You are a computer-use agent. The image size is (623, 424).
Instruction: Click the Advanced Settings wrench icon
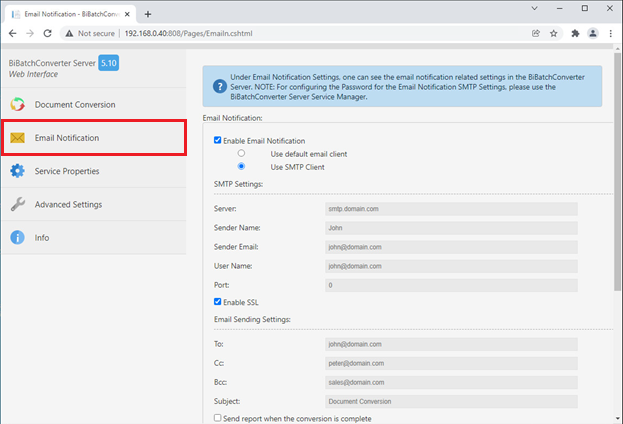pos(17,204)
